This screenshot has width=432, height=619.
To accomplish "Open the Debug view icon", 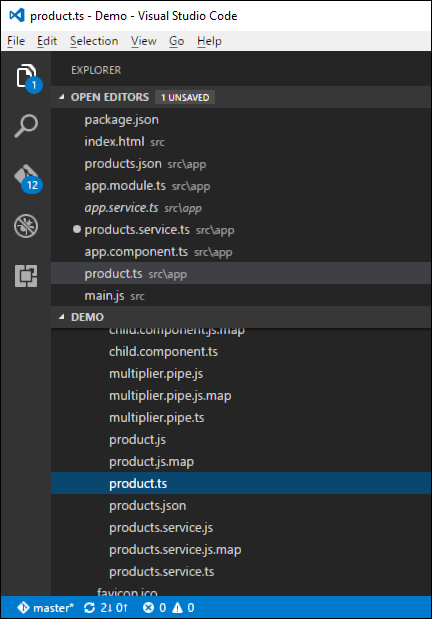I will 26,226.
